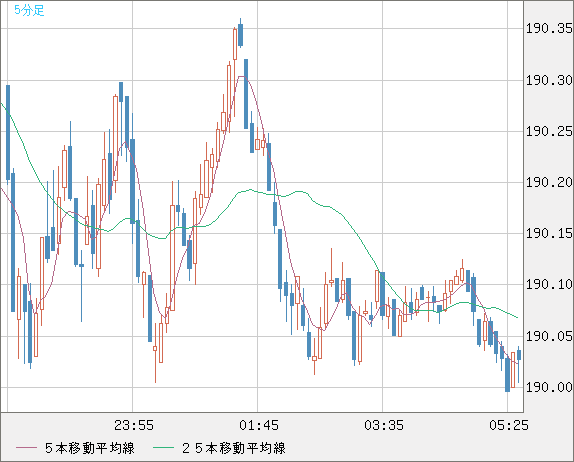574x462 pixels.
Task: Click the 5分足 chart label
Action: coord(29,10)
